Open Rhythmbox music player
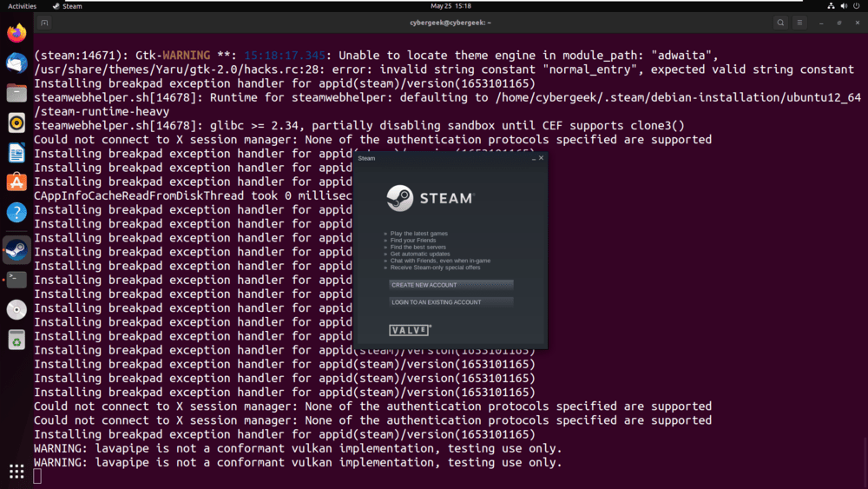Image resolution: width=868 pixels, height=489 pixels. 16,123
